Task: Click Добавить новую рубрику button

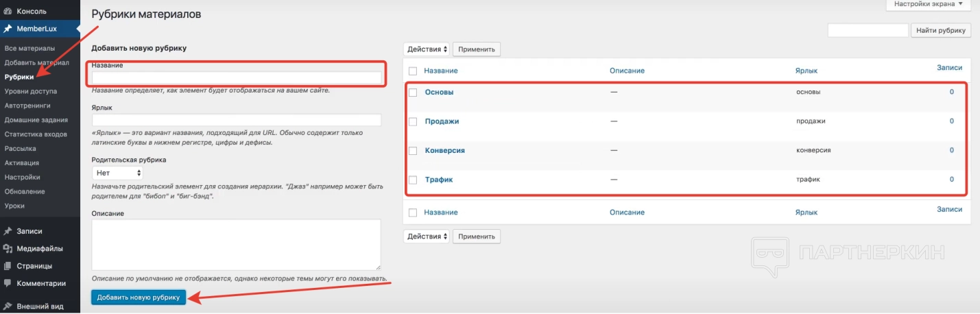Action: [138, 297]
